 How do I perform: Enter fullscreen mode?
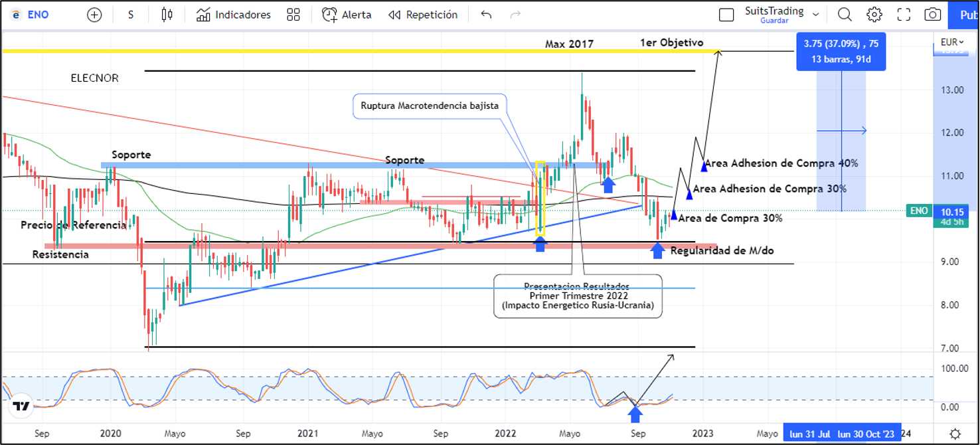[904, 15]
